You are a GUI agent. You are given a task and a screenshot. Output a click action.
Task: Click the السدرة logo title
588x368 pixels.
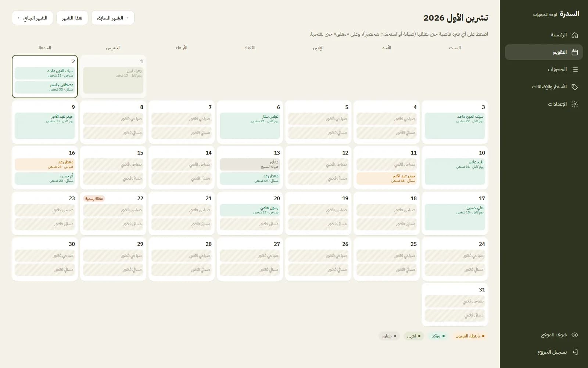point(569,14)
